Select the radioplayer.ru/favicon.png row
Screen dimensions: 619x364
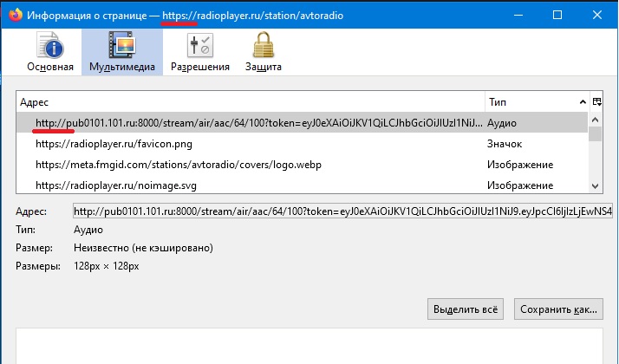coord(302,144)
